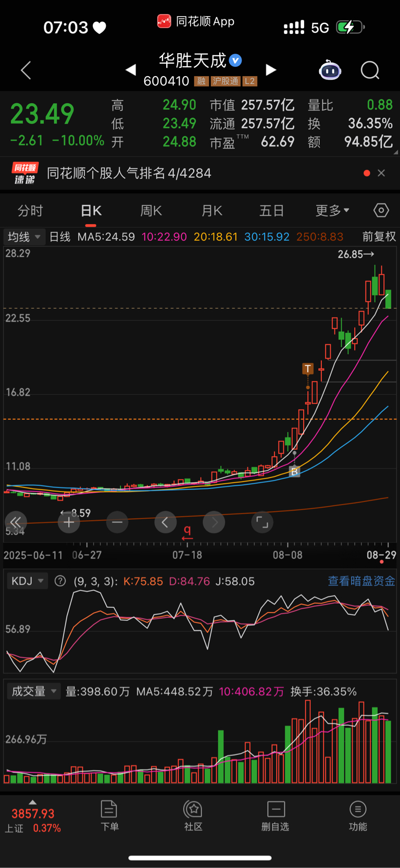The image size is (400, 868).
Task: Tap the 8.59 low price label
Action: pyautogui.click(x=76, y=513)
